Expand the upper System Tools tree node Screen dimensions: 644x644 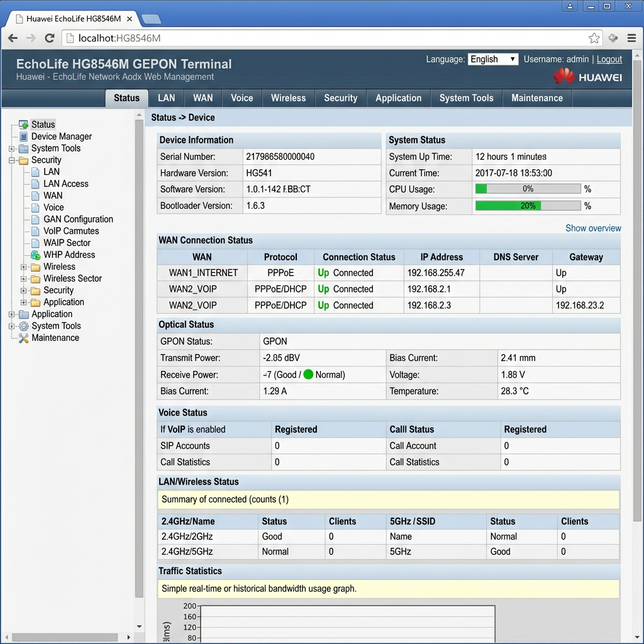click(x=12, y=148)
